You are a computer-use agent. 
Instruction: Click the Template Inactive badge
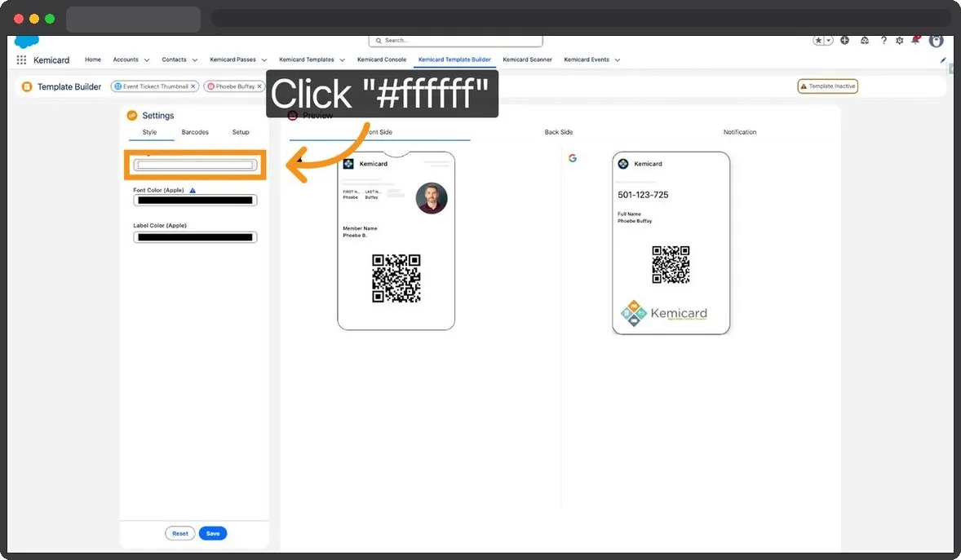[827, 86]
